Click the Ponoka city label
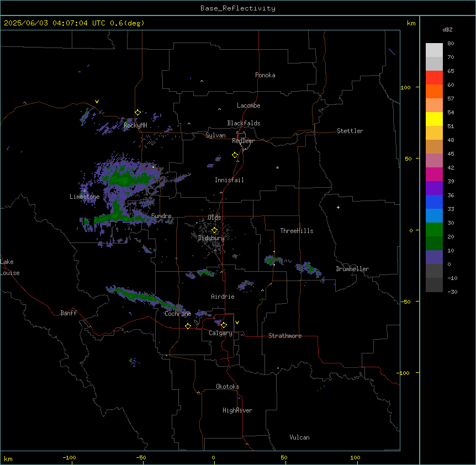The image size is (476, 465). 265,75
